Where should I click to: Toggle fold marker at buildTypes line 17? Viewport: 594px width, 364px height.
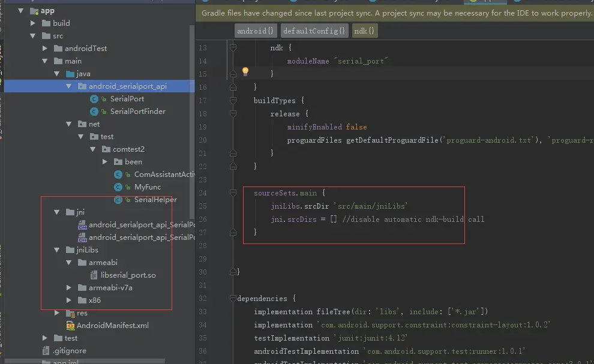[x=233, y=100]
